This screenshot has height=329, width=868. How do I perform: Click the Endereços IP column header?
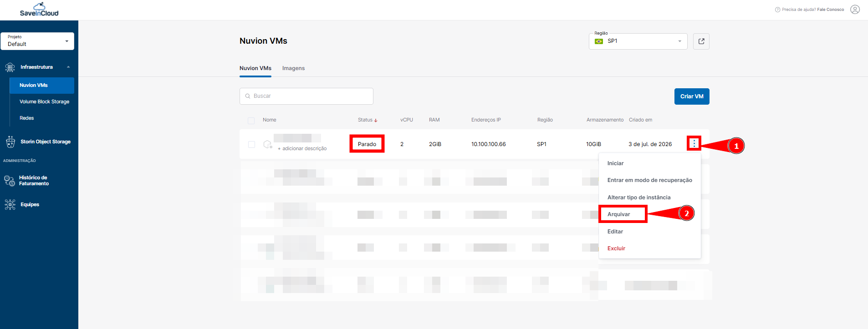(x=486, y=120)
